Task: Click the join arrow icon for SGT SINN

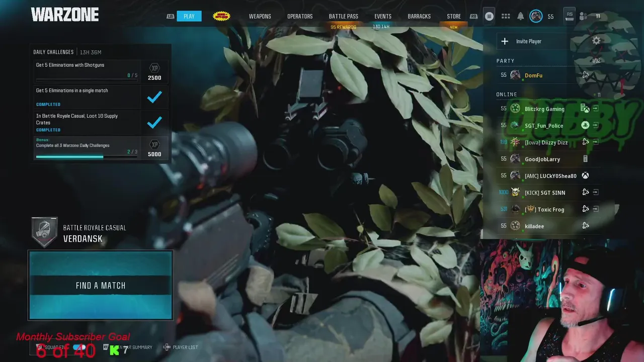Action: point(596,192)
